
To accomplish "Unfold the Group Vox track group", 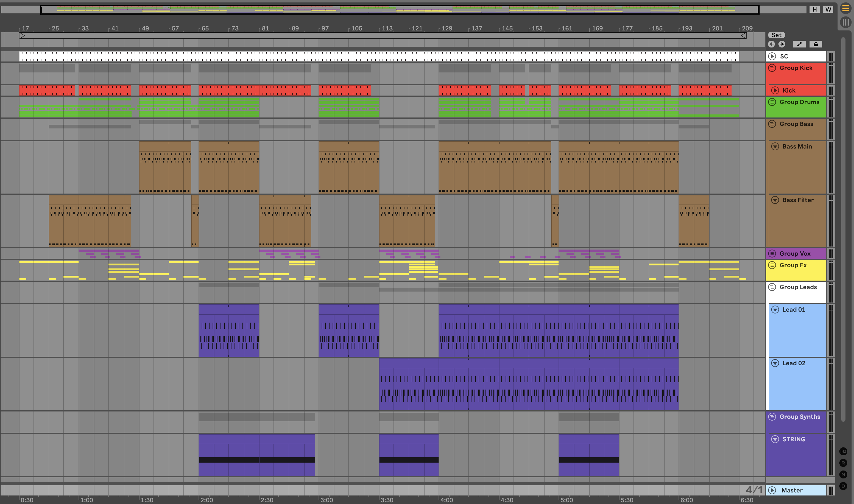I will pyautogui.click(x=772, y=253).
